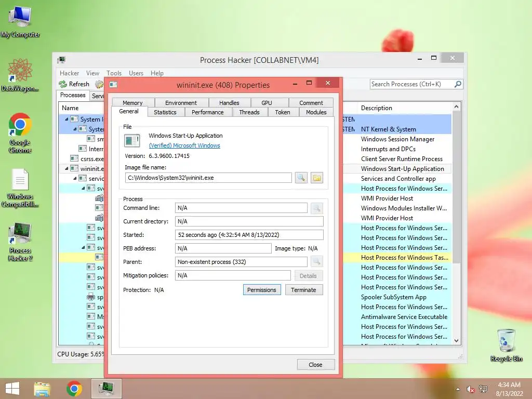
Task: Switch to the Token tab
Action: 283,112
